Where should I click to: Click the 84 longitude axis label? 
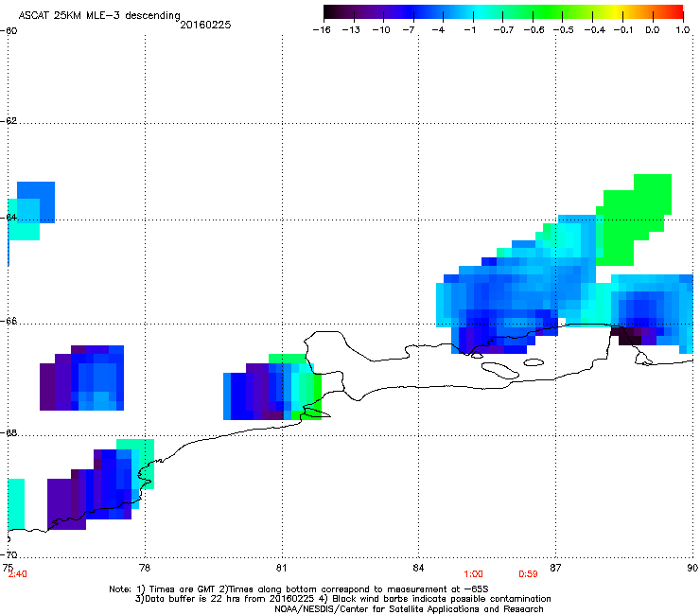click(418, 568)
